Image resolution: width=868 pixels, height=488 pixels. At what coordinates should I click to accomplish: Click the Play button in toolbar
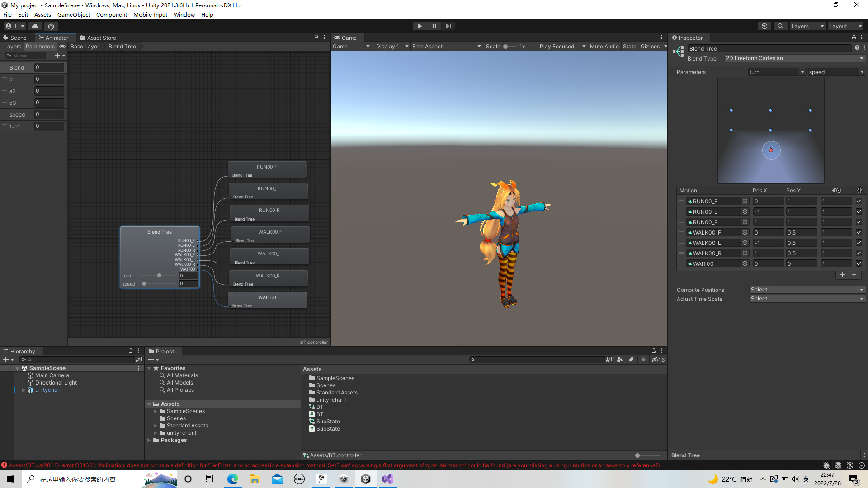420,26
